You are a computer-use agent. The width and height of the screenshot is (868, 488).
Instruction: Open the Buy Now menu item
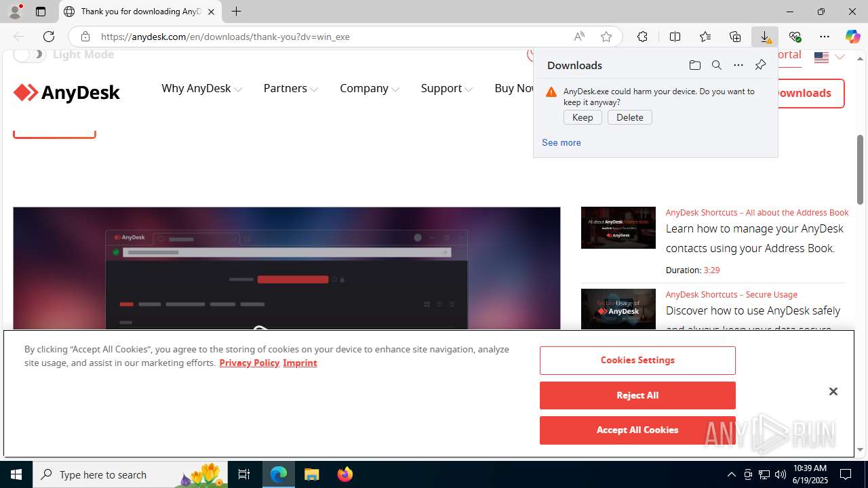tap(514, 88)
